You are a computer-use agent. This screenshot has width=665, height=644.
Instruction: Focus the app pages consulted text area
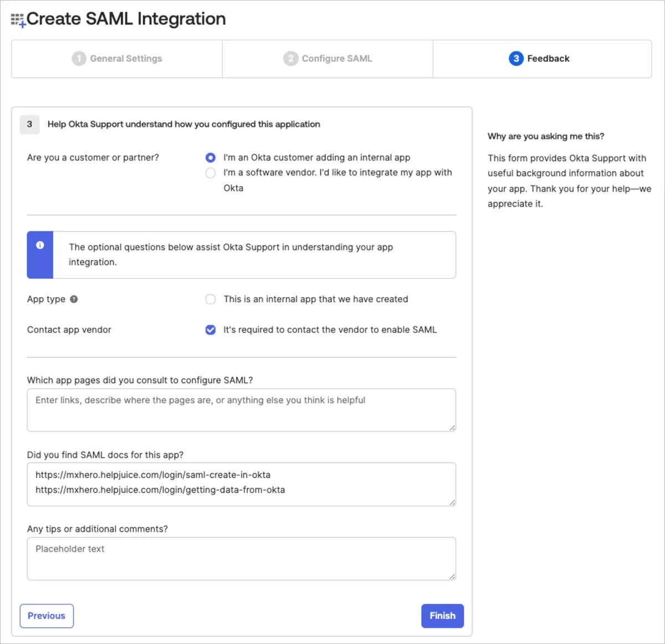pos(241,410)
